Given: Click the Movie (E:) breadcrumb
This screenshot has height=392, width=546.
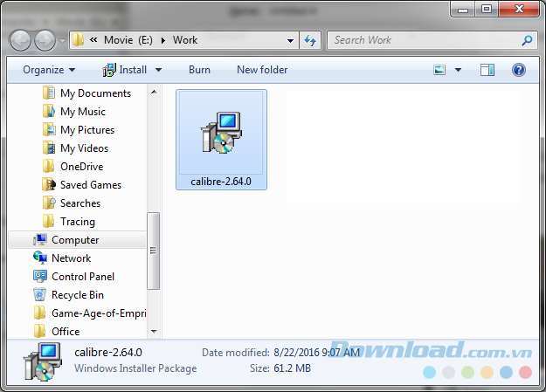Looking at the screenshot, I should point(128,40).
